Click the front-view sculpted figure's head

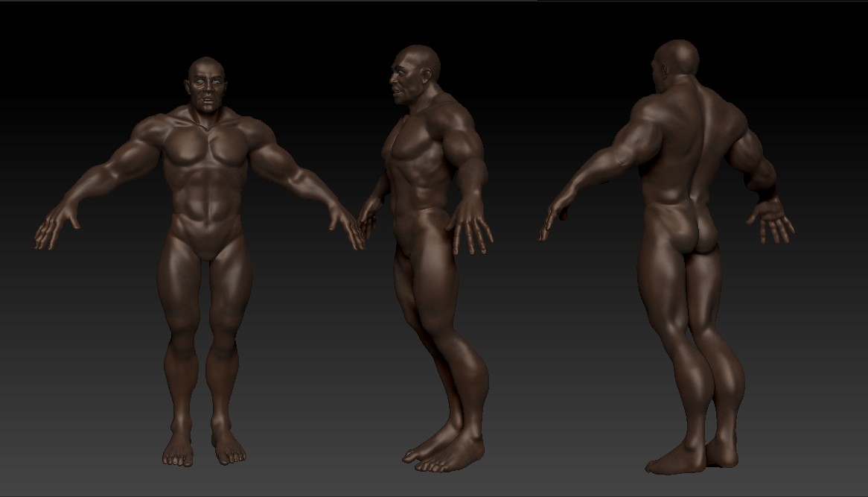pyautogui.click(x=207, y=86)
